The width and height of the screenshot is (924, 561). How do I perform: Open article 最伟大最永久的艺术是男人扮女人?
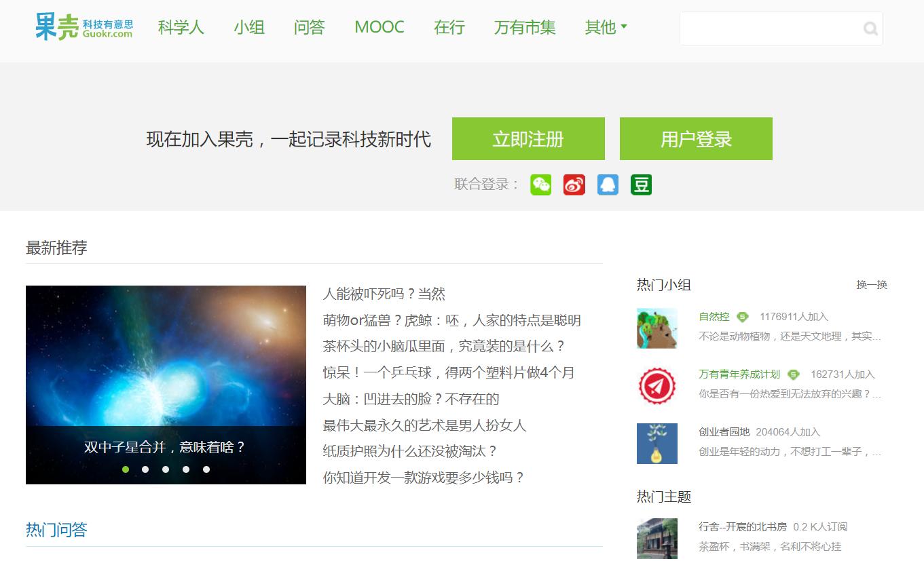425,425
